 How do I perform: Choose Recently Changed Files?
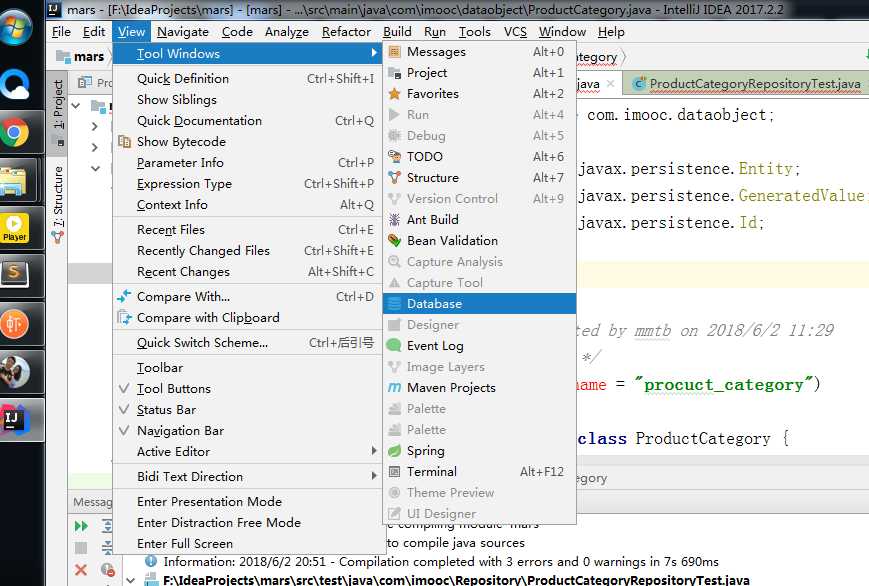coord(247,251)
